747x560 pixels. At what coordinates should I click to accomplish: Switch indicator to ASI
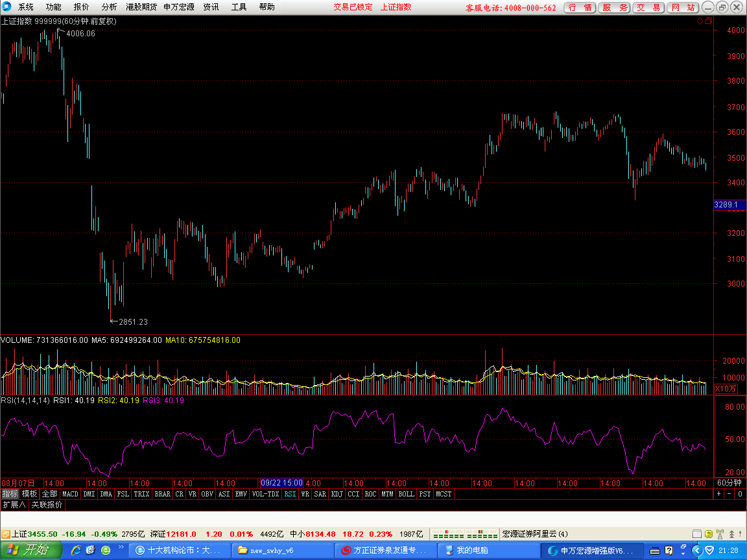224,494
